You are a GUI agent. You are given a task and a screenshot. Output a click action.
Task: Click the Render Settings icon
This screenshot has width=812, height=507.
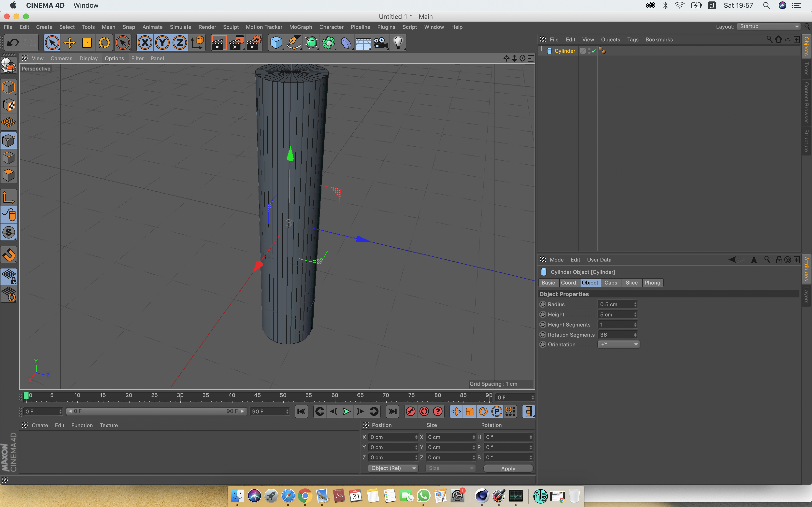pos(255,42)
